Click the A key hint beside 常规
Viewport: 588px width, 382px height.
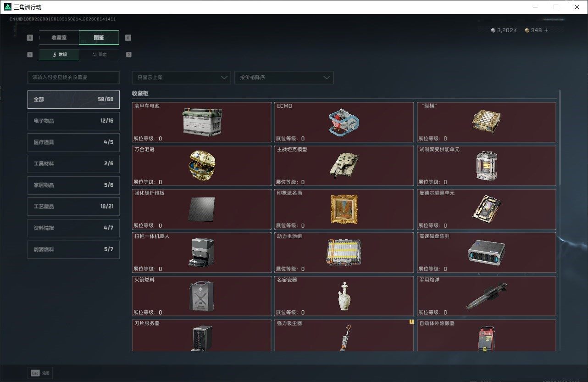30,55
